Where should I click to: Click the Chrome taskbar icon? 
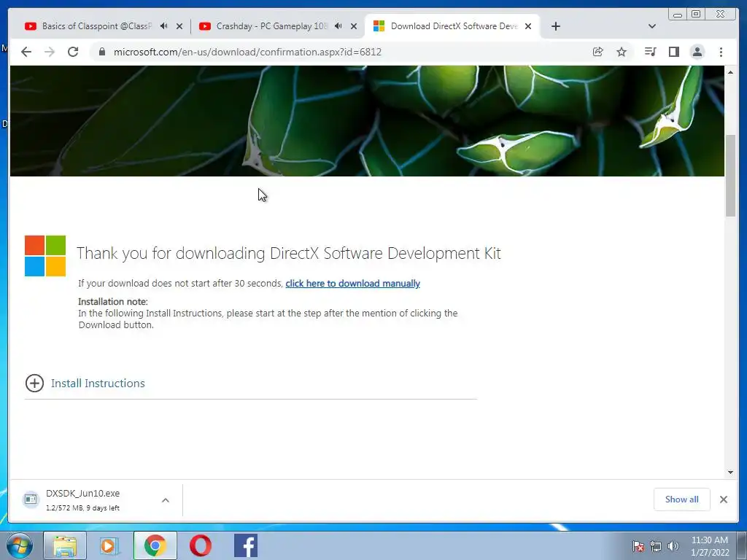155,545
